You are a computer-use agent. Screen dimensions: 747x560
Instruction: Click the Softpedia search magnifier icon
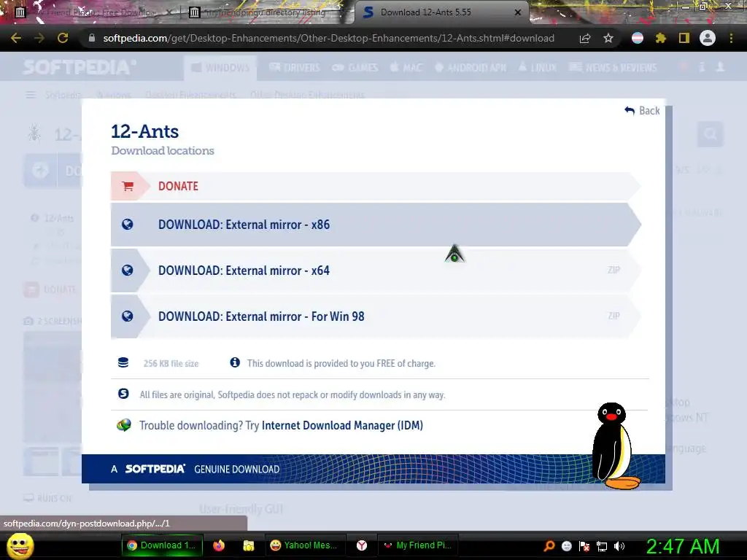[710, 134]
